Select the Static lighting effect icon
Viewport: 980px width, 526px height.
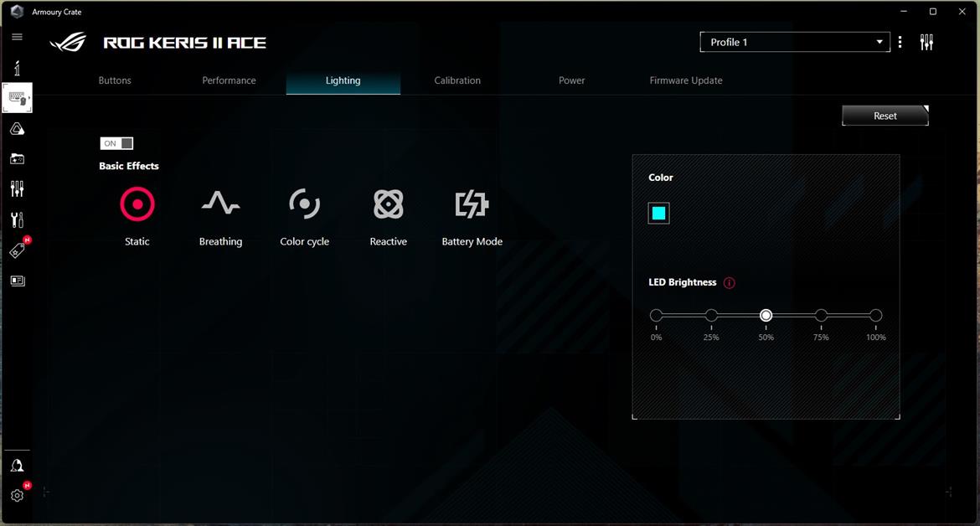click(137, 204)
